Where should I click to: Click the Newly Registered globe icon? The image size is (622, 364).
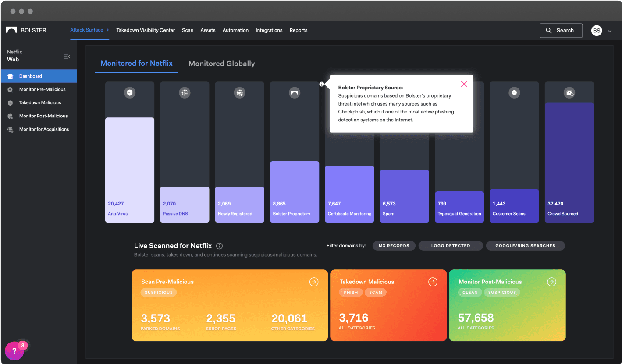pos(239,93)
